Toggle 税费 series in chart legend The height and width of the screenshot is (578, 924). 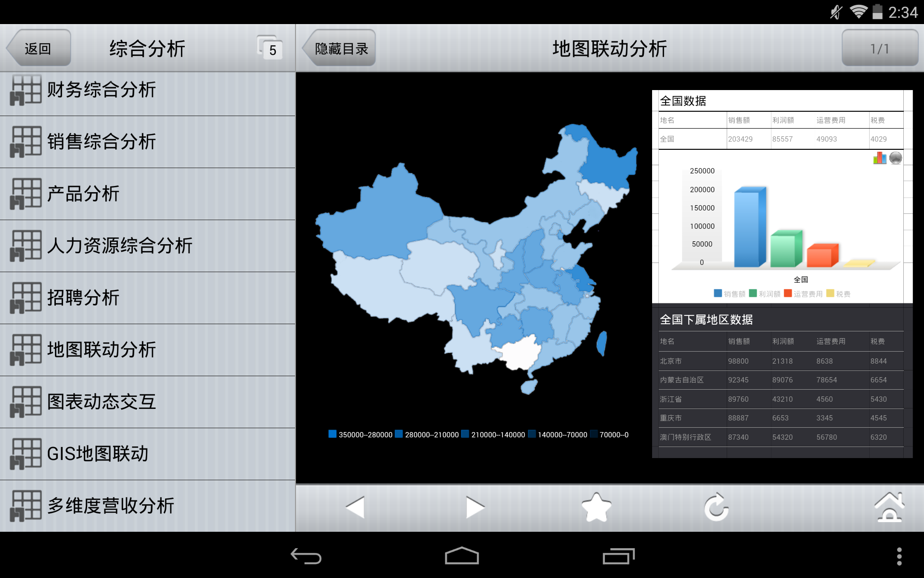[838, 293]
